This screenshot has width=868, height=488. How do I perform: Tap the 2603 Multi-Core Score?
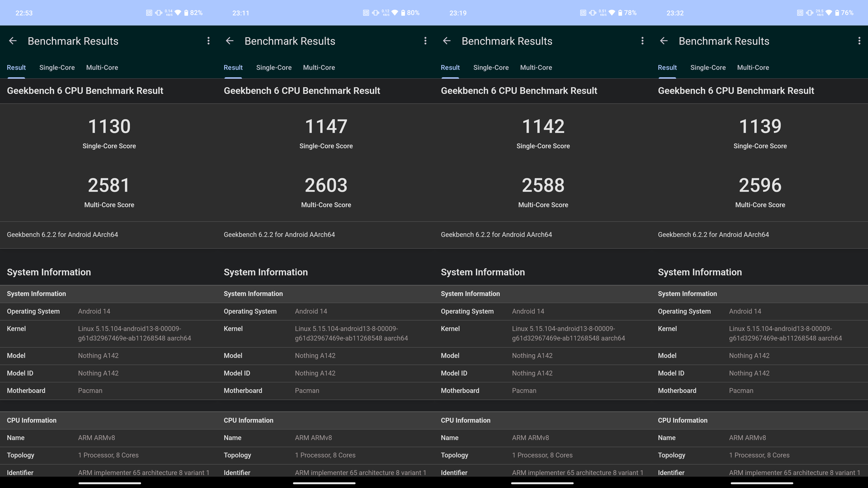326,185
